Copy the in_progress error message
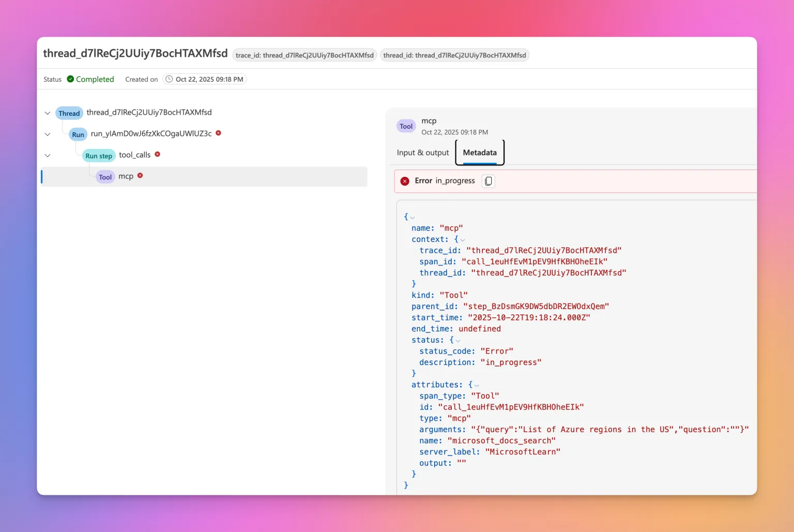 pos(488,181)
